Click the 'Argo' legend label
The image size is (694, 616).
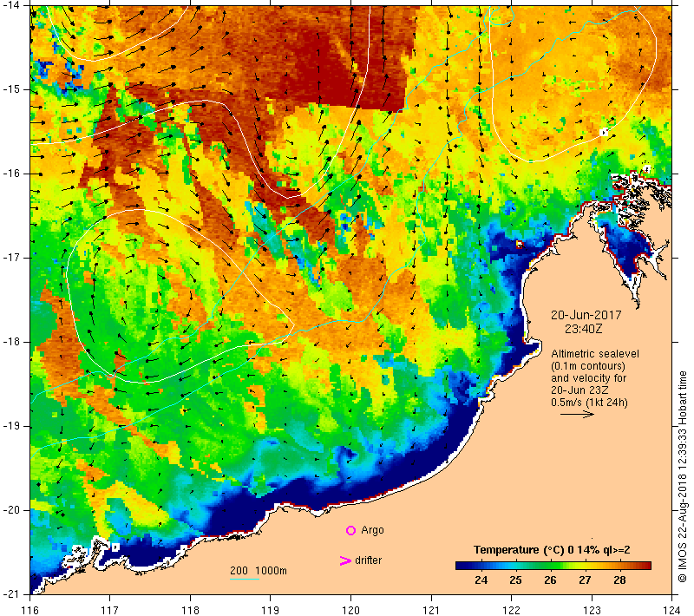372,530
